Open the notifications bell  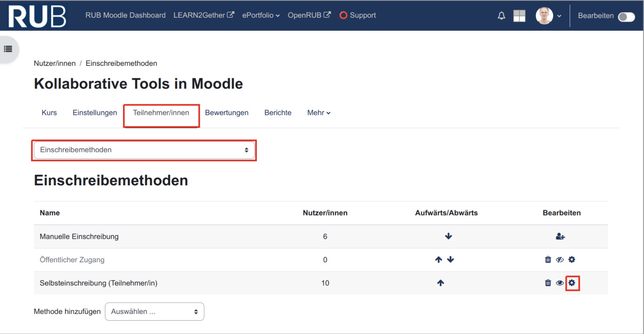pyautogui.click(x=501, y=16)
